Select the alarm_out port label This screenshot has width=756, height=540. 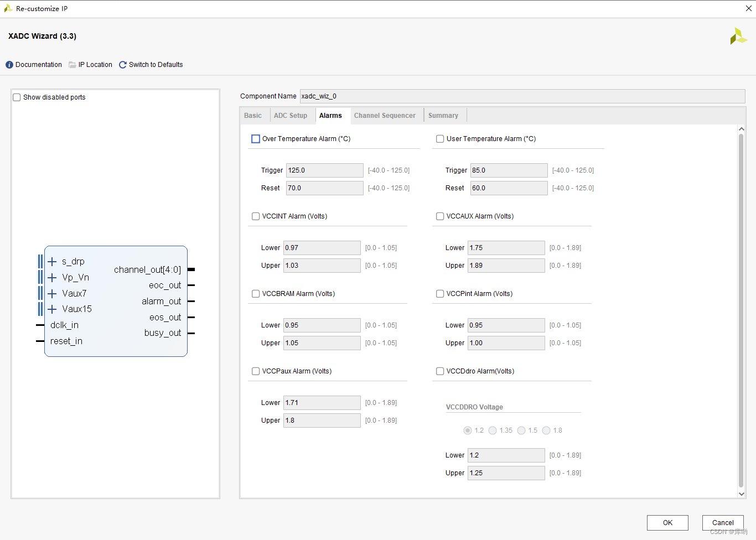(161, 302)
